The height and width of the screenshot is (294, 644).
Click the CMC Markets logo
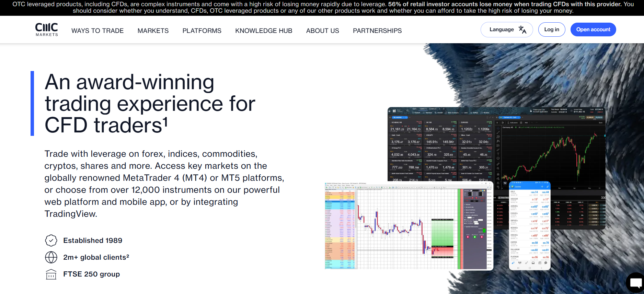click(x=47, y=30)
